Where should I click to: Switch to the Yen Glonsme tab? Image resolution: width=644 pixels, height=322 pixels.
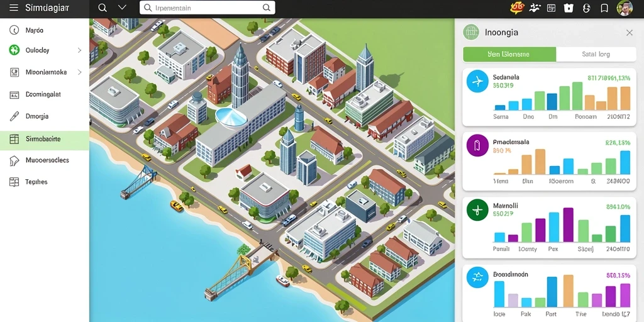point(509,54)
